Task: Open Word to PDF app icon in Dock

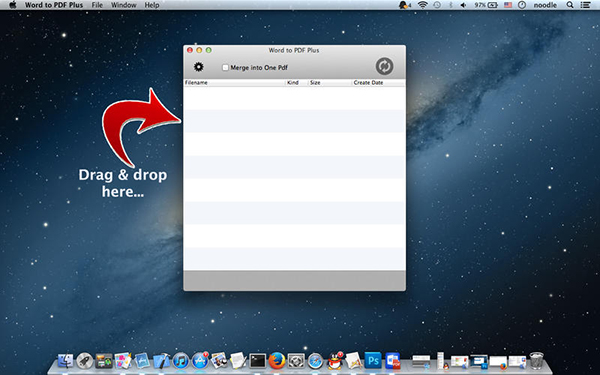Action: [392, 360]
